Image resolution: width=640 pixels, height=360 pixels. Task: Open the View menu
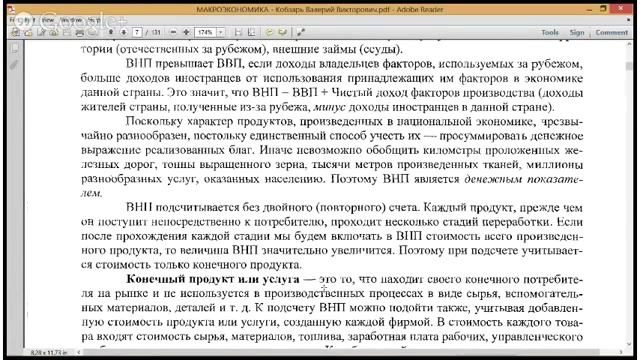tap(48, 20)
